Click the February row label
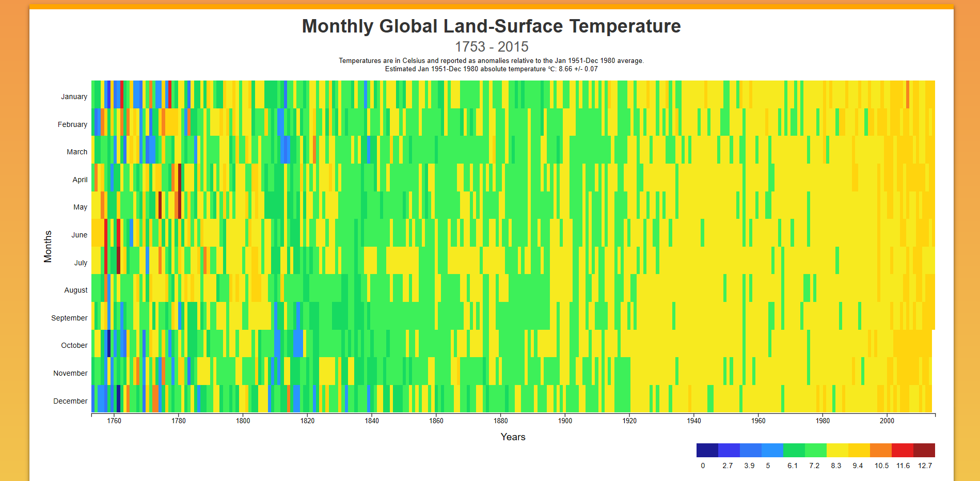Screen dimensions: 980x481 coord(72,124)
